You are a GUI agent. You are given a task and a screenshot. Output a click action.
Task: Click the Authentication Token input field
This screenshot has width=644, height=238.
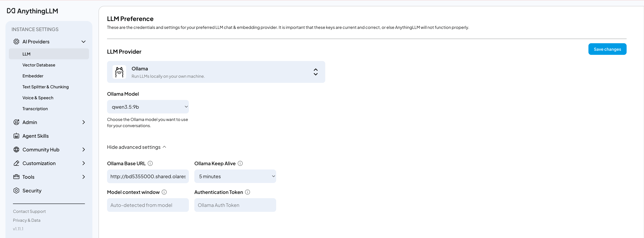(235, 205)
